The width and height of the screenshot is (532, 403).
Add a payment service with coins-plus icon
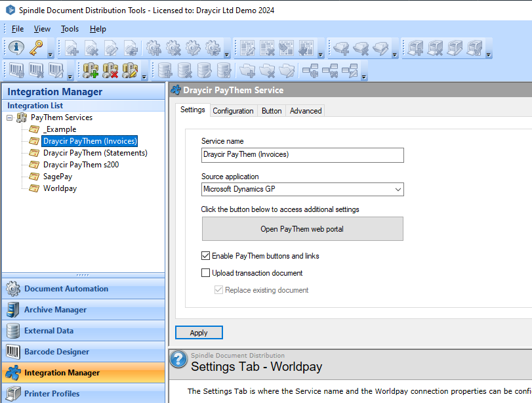91,71
